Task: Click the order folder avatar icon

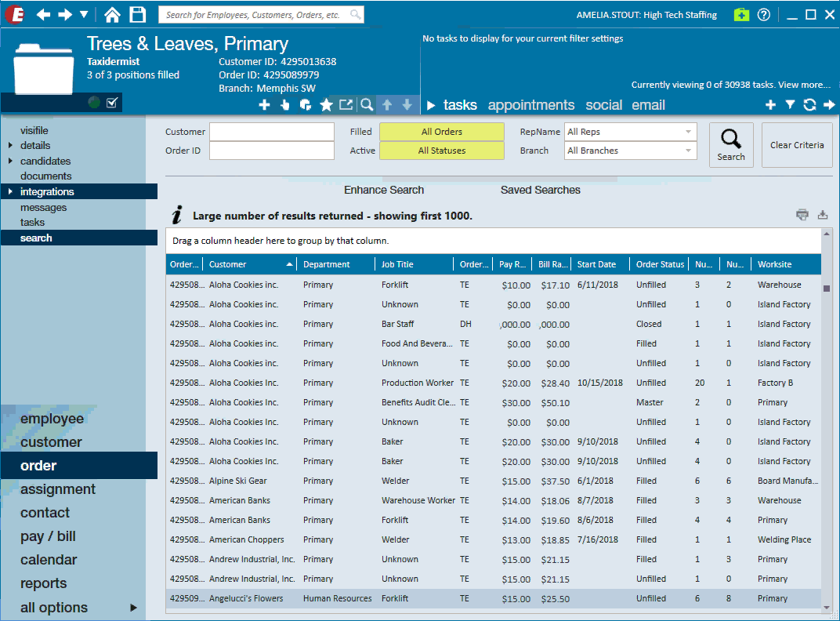Action: coord(43,68)
